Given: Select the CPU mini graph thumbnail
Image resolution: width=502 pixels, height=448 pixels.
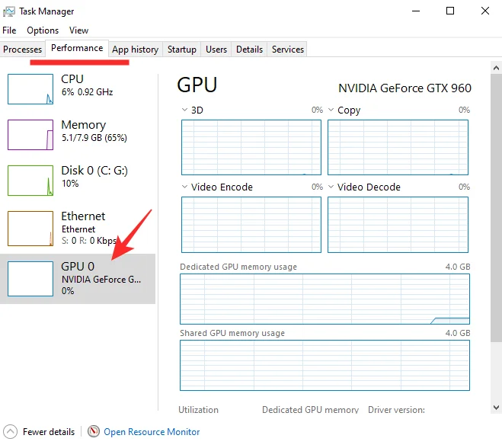Looking at the screenshot, I should (x=30, y=89).
